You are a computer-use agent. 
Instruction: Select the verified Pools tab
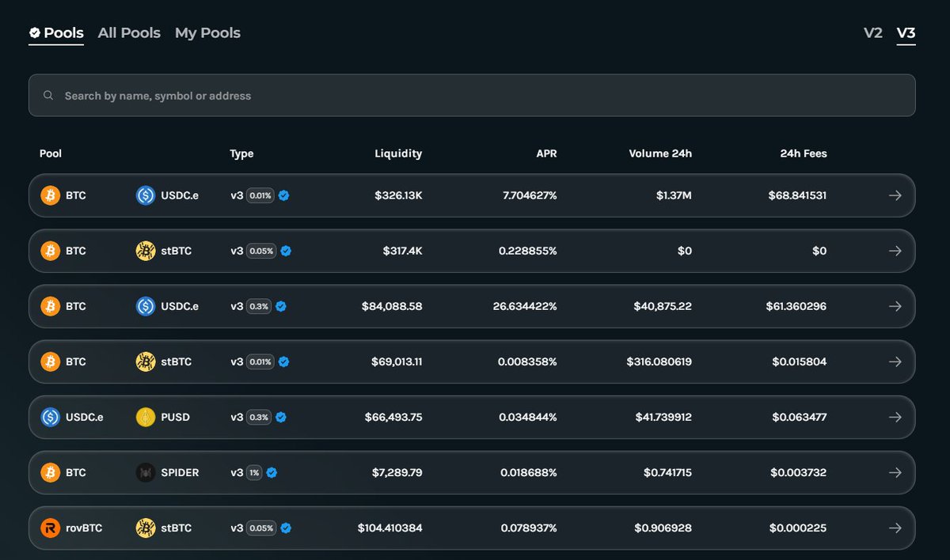tap(56, 33)
